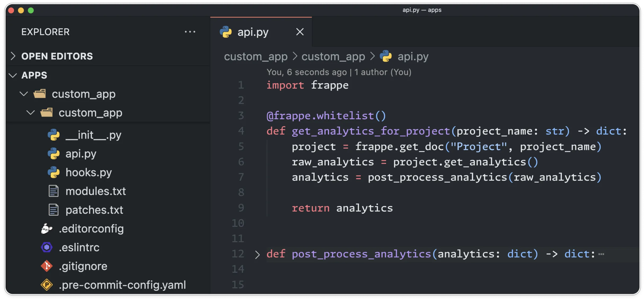The width and height of the screenshot is (644, 300).
Task: Click the folder icon of inner custom_app
Action: 47,112
